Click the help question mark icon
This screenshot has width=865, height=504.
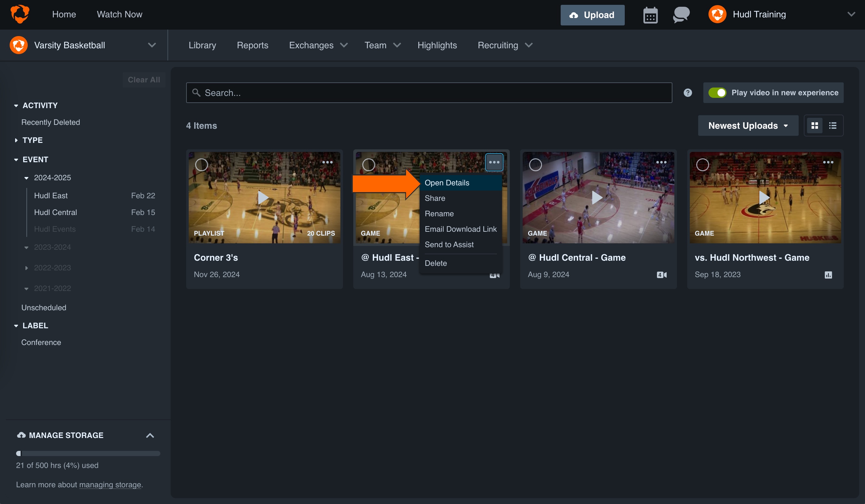point(688,92)
